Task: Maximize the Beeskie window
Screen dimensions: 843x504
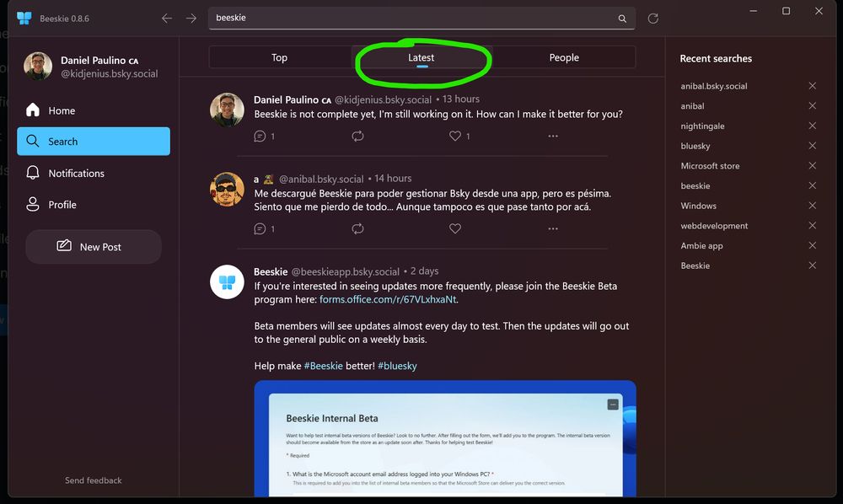Action: 786,11
